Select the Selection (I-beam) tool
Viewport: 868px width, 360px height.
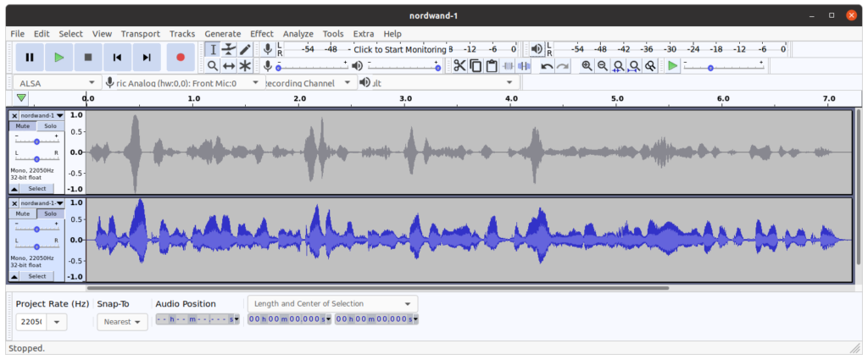213,50
